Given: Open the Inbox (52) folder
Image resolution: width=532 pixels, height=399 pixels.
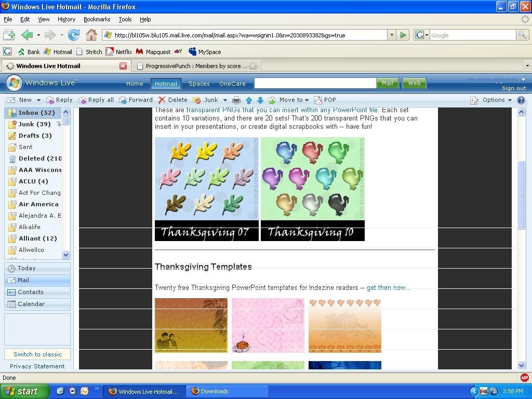Looking at the screenshot, I should coord(33,113).
